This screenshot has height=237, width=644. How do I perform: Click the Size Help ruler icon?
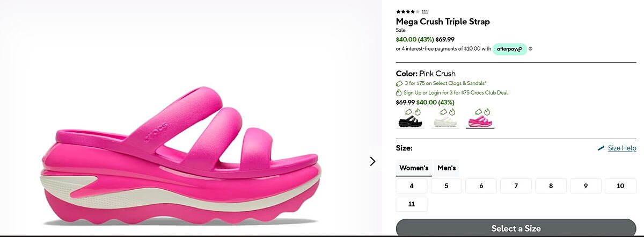601,148
